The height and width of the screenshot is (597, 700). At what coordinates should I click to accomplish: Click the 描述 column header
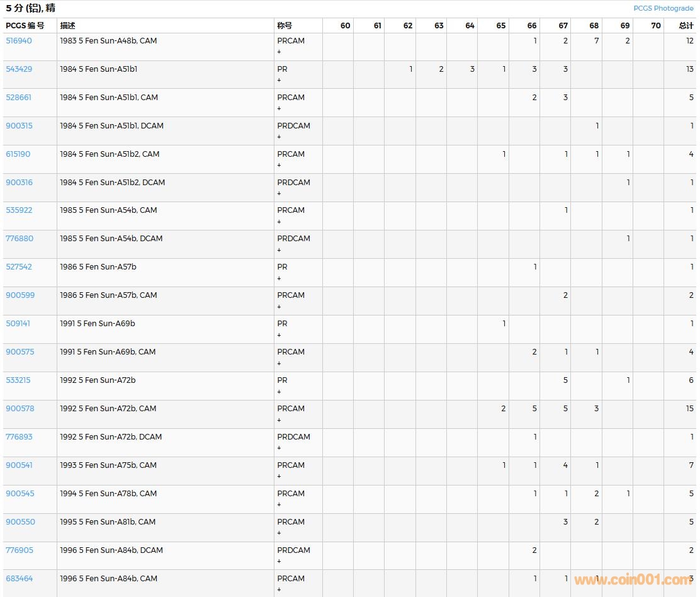[x=67, y=26]
